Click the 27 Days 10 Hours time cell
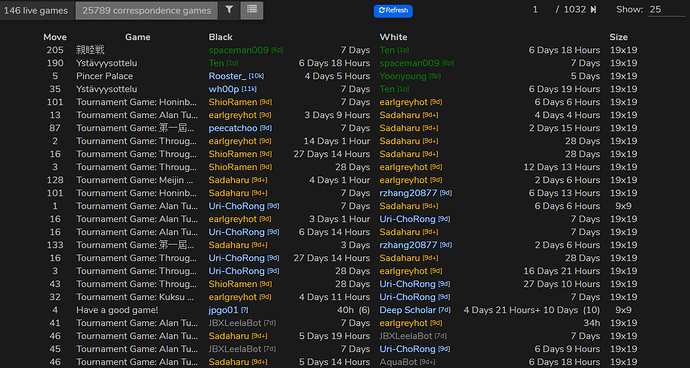The image size is (690, 368). coord(562,284)
